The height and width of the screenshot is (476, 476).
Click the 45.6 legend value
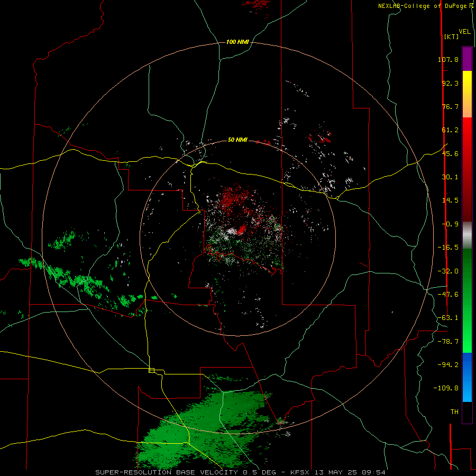click(450, 153)
